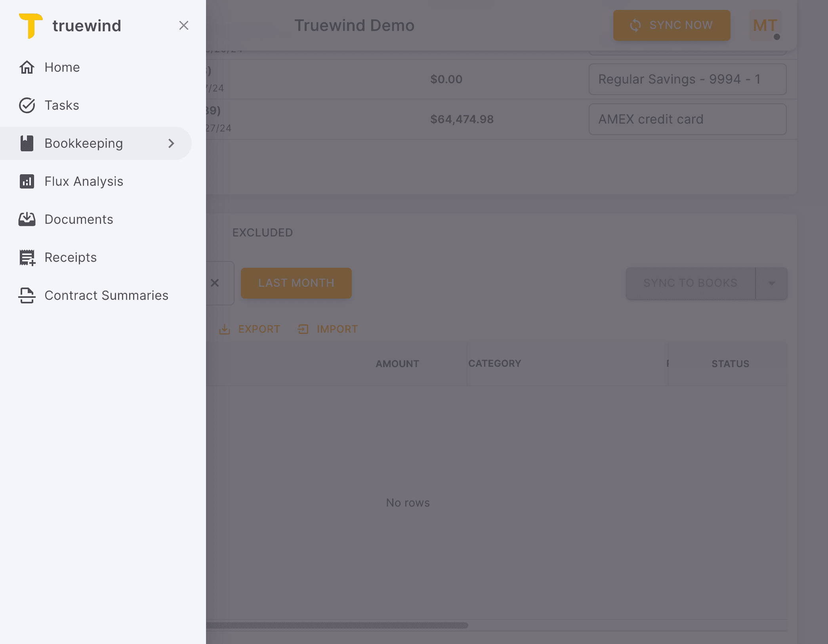Open the Sync to Books dropdown arrow

pos(771,283)
